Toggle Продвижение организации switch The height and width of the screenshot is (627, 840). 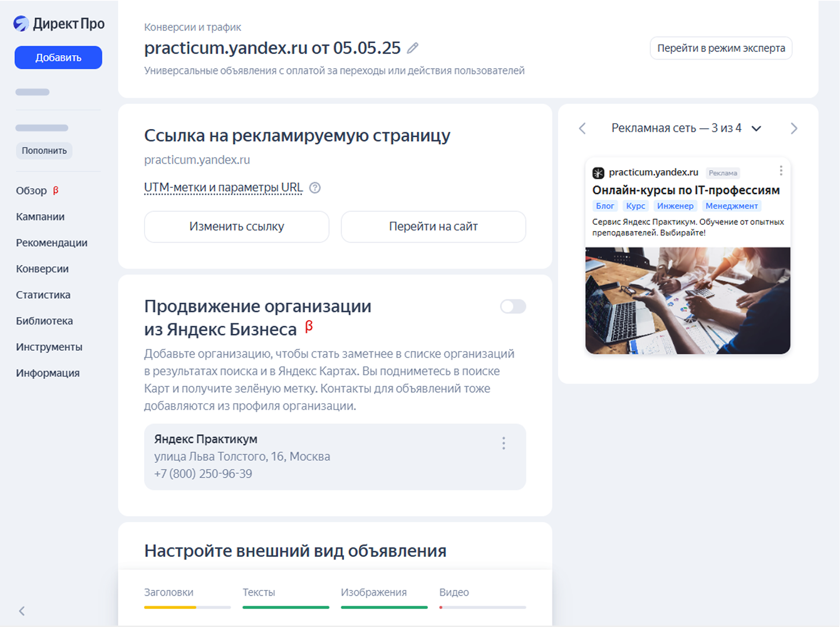[x=513, y=306]
